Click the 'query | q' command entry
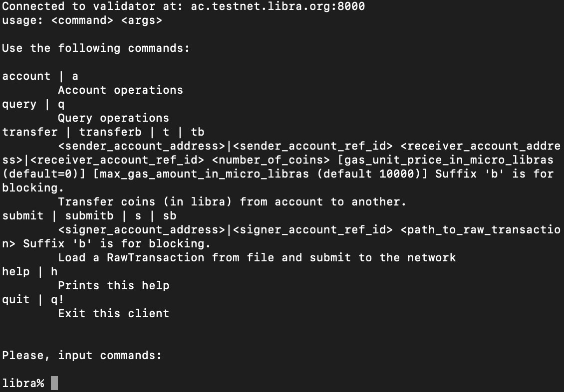 [x=33, y=104]
